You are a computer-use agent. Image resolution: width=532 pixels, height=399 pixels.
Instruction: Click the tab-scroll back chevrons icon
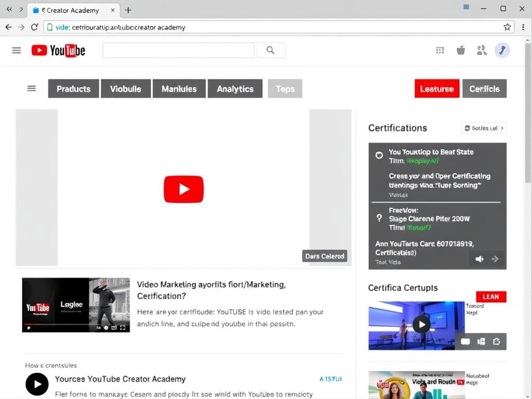pos(9,9)
